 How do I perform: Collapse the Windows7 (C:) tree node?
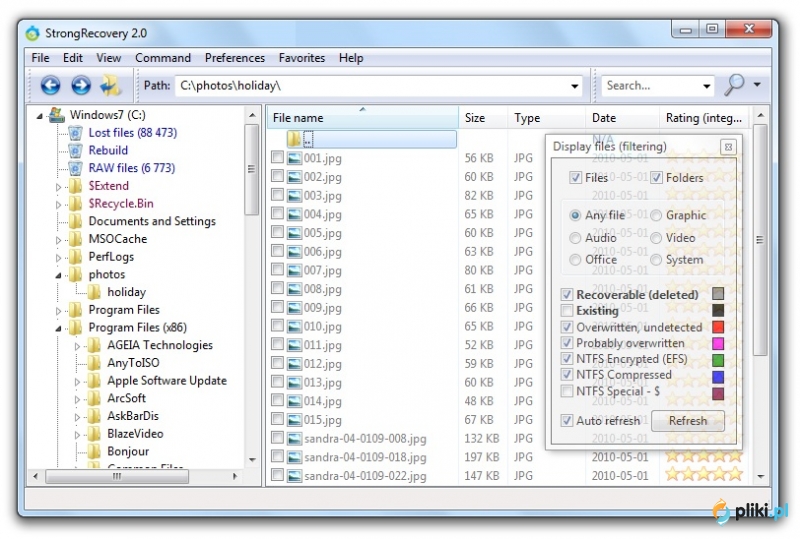pyautogui.click(x=39, y=116)
